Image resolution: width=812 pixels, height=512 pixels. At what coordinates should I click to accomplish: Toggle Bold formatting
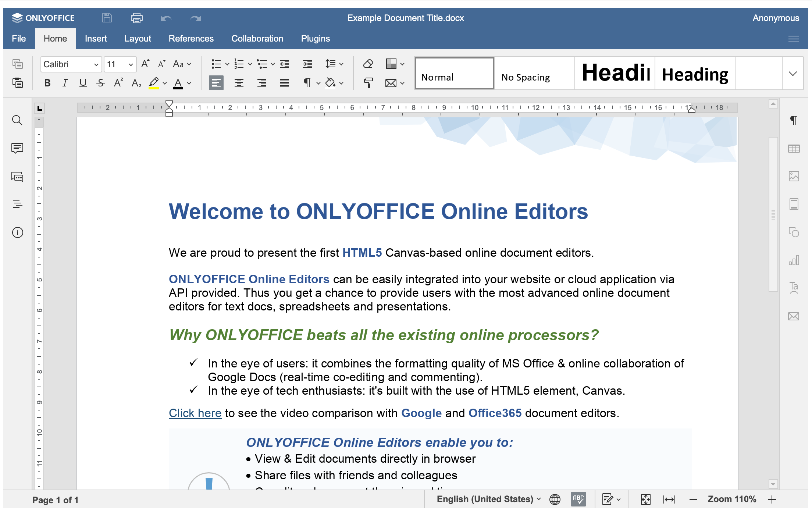pyautogui.click(x=47, y=83)
